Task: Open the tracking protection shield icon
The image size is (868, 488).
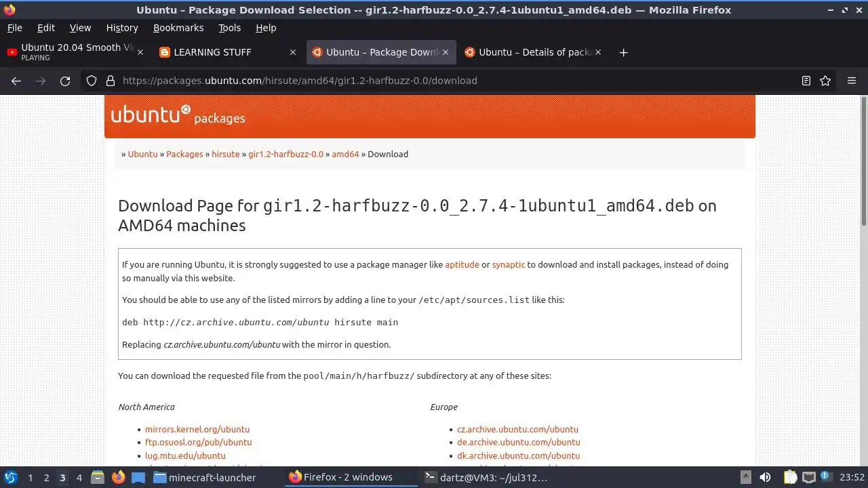Action: pyautogui.click(x=92, y=81)
